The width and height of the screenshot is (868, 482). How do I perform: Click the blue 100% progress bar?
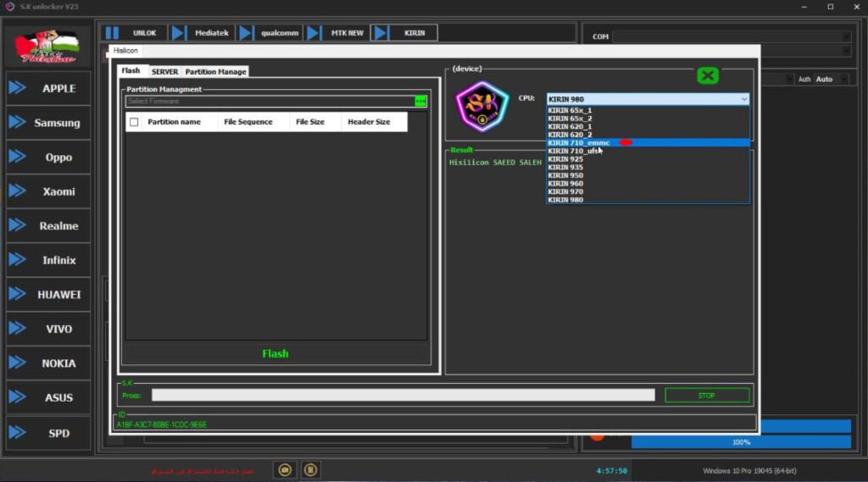click(741, 442)
